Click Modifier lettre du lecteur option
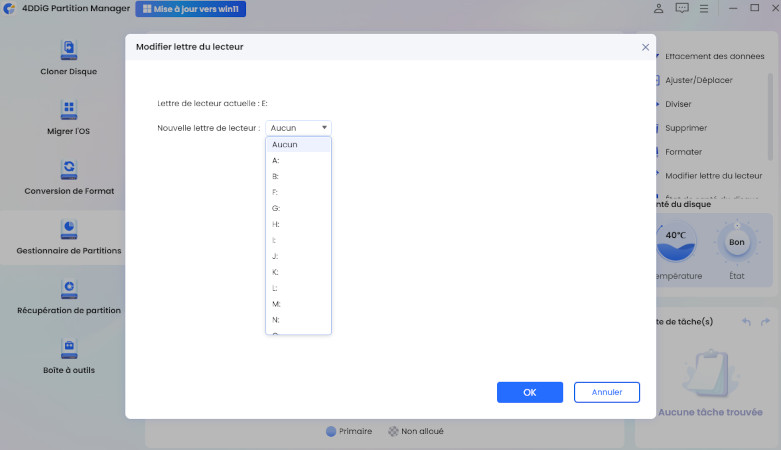781x450 pixels. point(713,176)
